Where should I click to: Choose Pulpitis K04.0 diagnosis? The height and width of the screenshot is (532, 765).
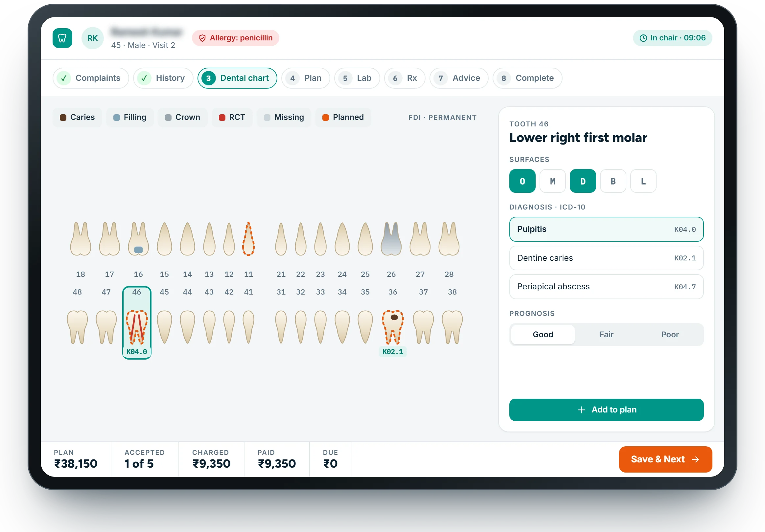click(x=606, y=229)
